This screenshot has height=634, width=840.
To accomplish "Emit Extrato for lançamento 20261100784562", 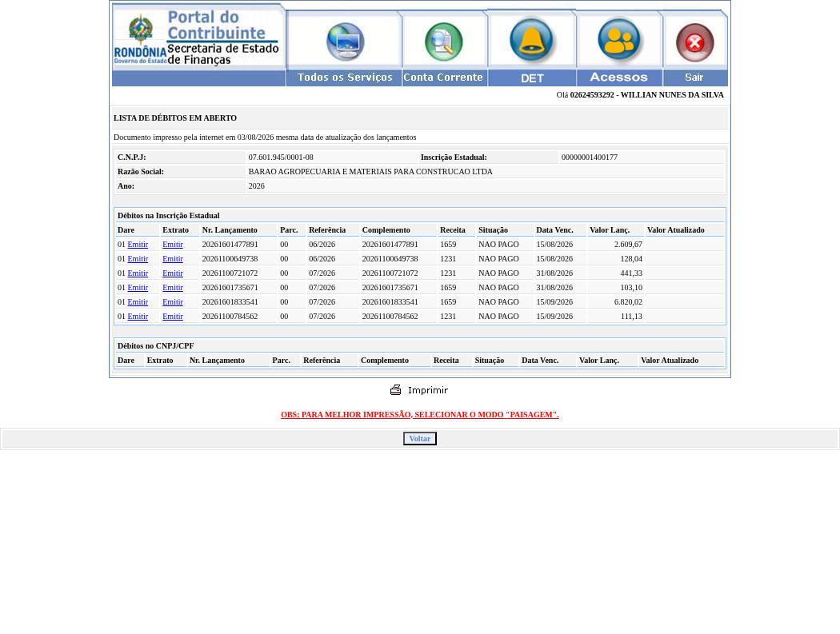I will coord(173,317).
